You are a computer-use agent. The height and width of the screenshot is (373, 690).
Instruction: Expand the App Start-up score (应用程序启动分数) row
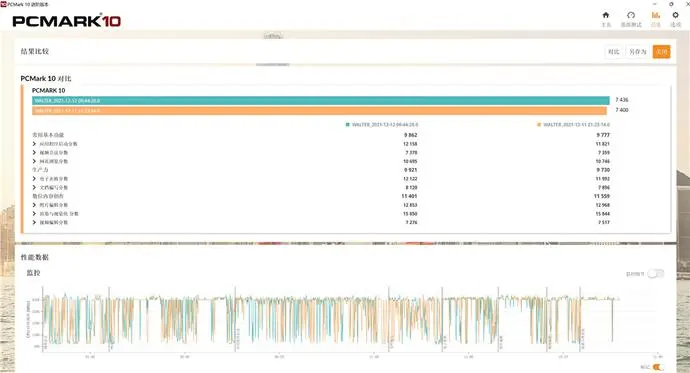[x=34, y=144]
